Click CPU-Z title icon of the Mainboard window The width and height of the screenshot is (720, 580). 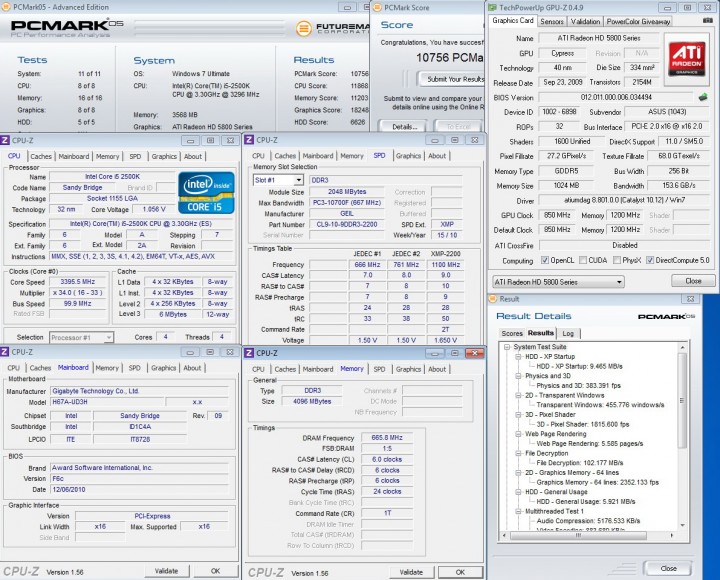(5, 352)
